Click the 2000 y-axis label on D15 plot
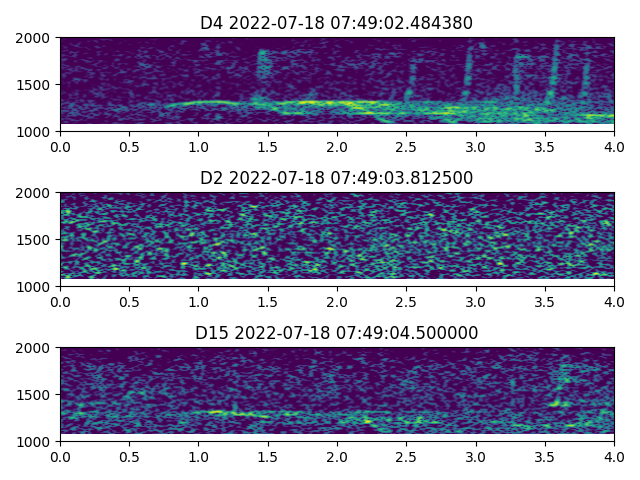The image size is (640, 480). point(35,348)
